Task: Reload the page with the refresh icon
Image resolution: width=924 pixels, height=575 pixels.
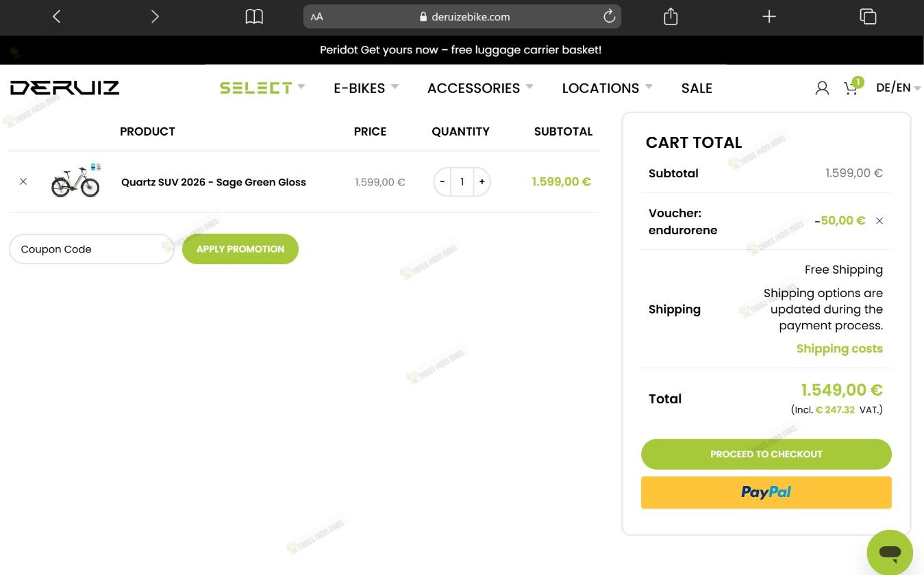Action: pyautogui.click(x=609, y=16)
